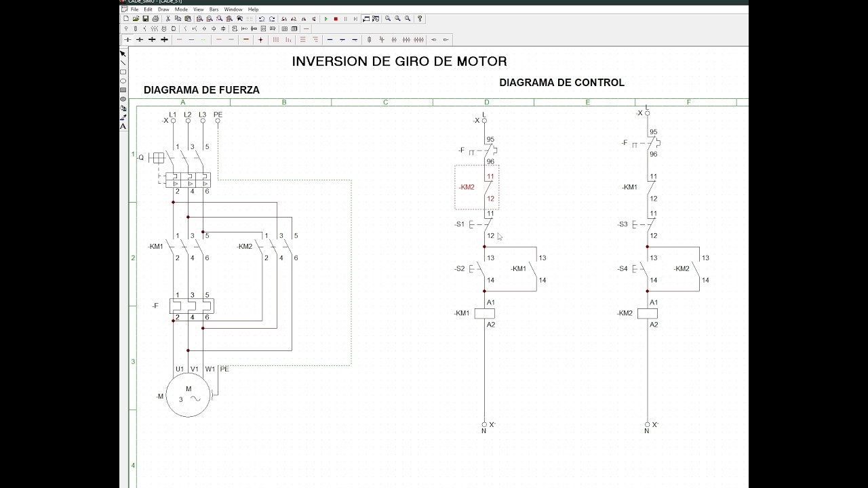Undo the last action
Viewport: 868px width, 488px height.
(x=262, y=19)
